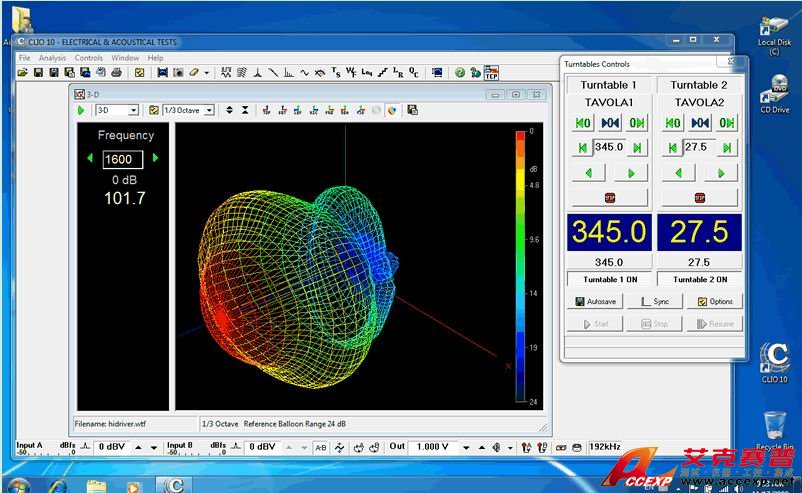Open the Controls menu
The image size is (802, 493).
pyautogui.click(x=89, y=58)
